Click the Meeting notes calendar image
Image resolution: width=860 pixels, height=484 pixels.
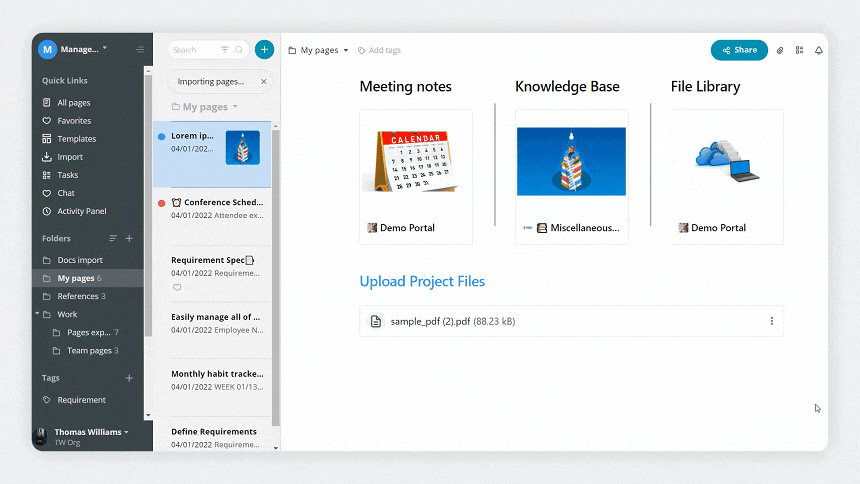coord(415,161)
